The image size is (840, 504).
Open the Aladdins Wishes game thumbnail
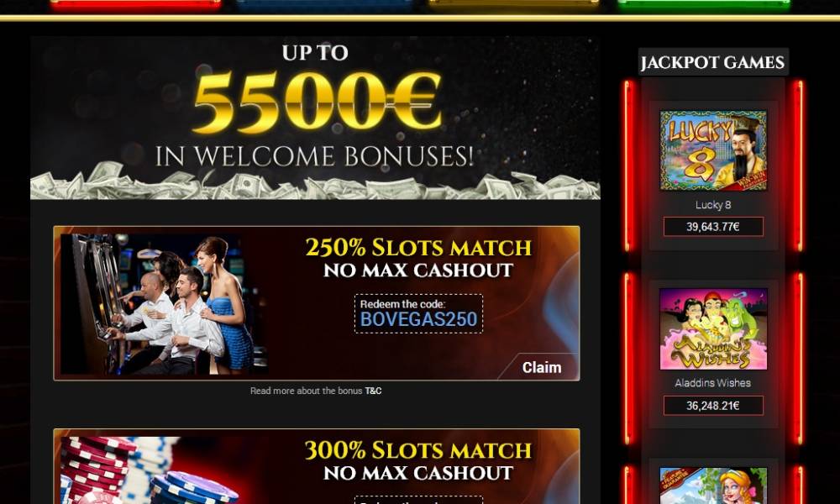coord(713,328)
